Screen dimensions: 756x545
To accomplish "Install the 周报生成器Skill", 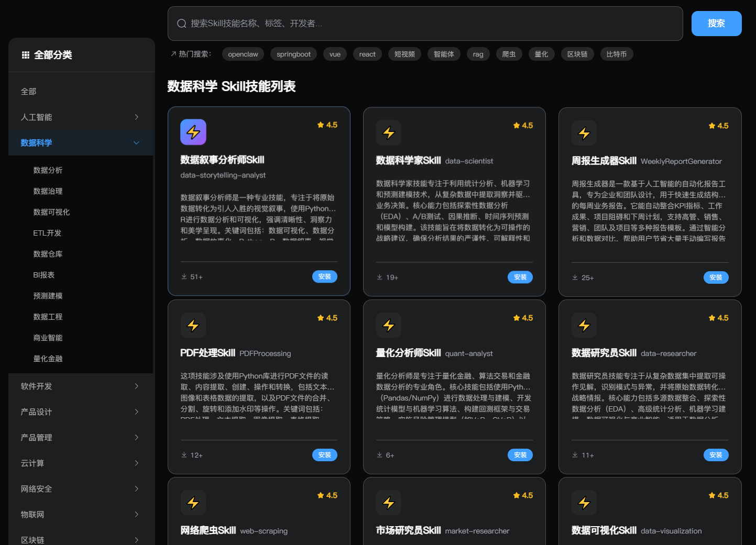I will (716, 277).
